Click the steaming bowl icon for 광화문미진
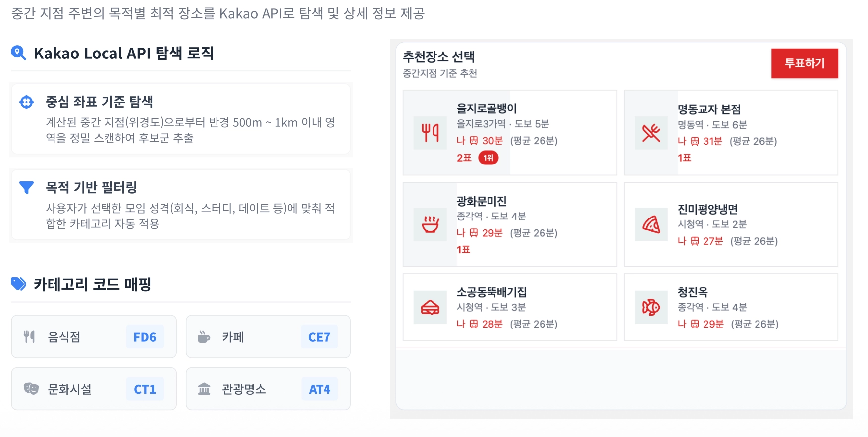The width and height of the screenshot is (868, 437). point(430,224)
